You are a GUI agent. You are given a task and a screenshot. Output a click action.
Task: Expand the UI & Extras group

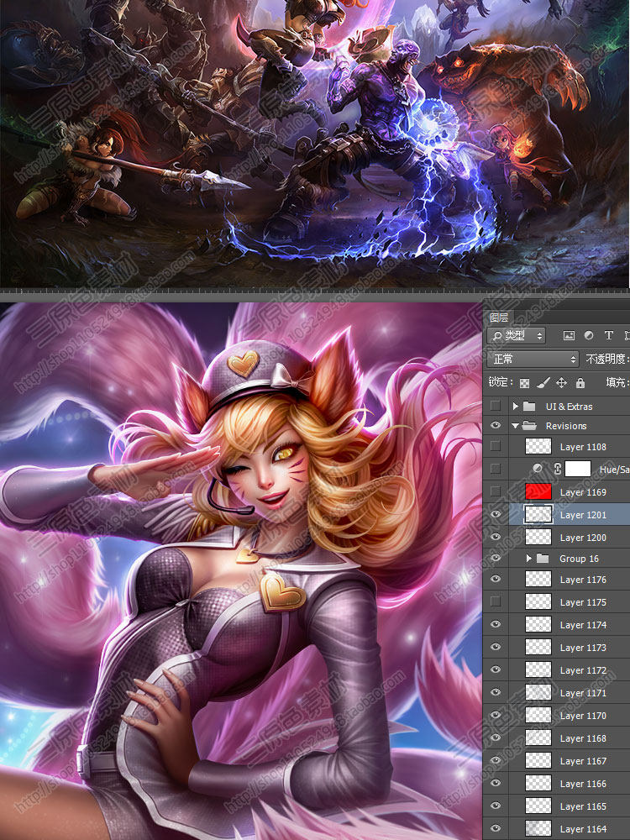coord(516,406)
